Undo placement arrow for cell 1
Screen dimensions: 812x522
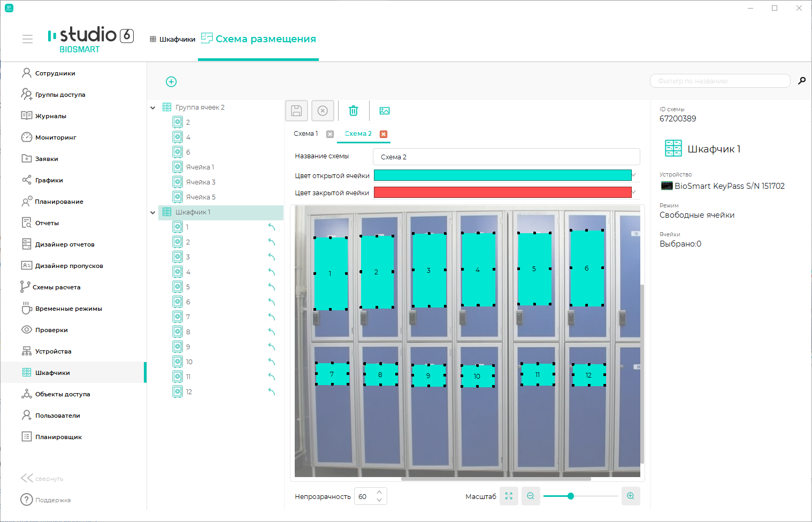click(x=272, y=227)
